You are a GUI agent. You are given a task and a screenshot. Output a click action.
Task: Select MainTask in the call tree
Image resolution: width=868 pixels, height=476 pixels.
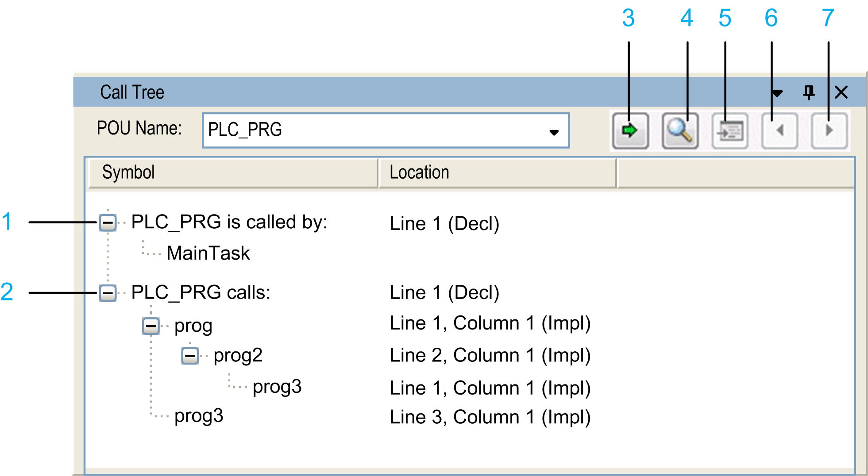click(208, 253)
